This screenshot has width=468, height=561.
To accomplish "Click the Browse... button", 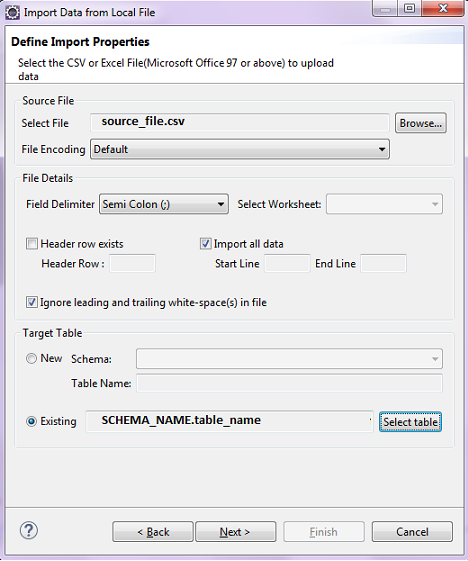I will click(421, 123).
